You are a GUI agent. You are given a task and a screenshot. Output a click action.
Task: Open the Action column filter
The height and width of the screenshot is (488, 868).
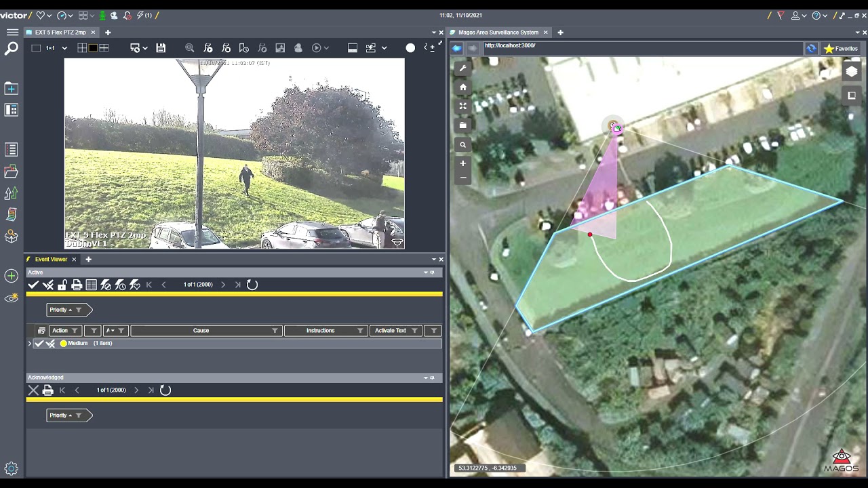[x=75, y=331]
